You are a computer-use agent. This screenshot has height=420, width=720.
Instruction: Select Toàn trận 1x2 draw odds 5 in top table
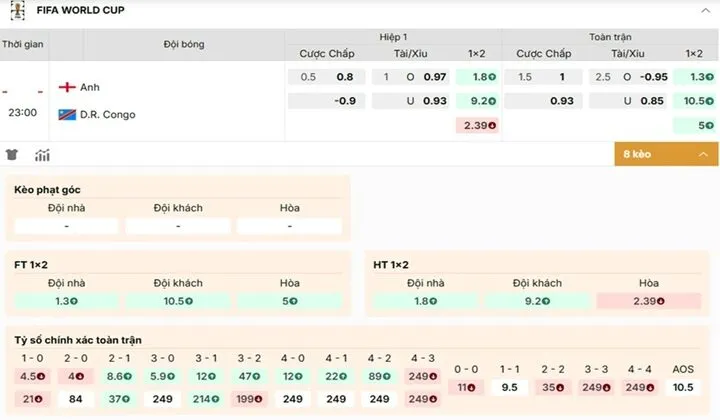pyautogui.click(x=695, y=125)
